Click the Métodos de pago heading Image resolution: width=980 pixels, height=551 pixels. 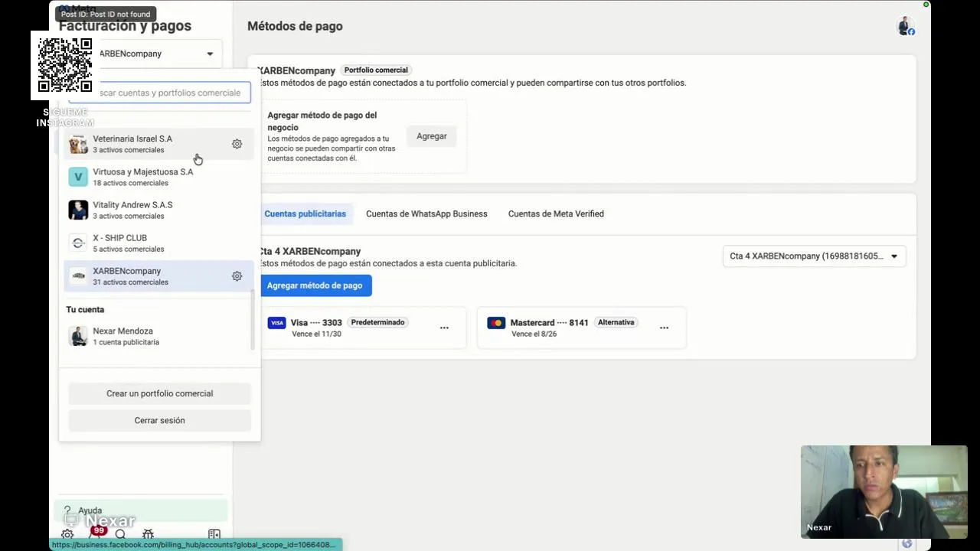coord(295,26)
